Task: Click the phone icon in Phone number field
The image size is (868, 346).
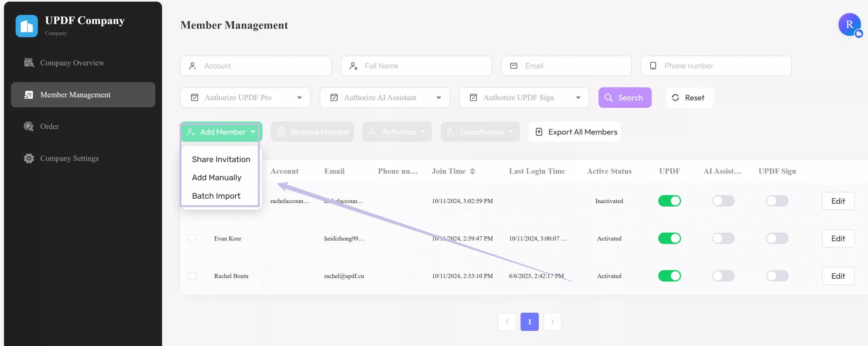Action: click(653, 66)
